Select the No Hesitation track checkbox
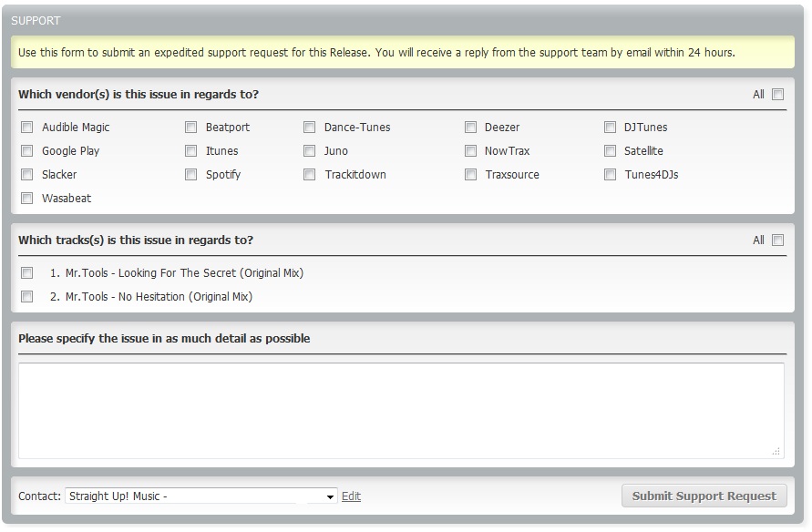The height and width of the screenshot is (532, 812). (x=26, y=296)
